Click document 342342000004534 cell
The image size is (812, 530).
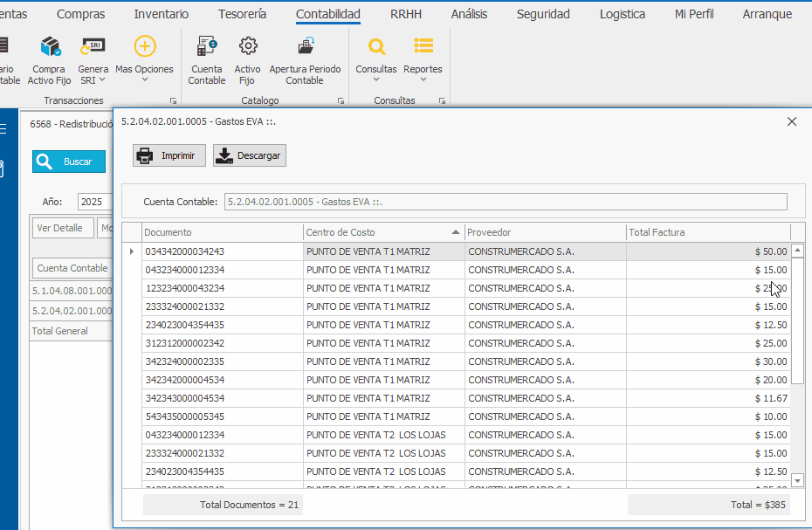click(x=222, y=380)
